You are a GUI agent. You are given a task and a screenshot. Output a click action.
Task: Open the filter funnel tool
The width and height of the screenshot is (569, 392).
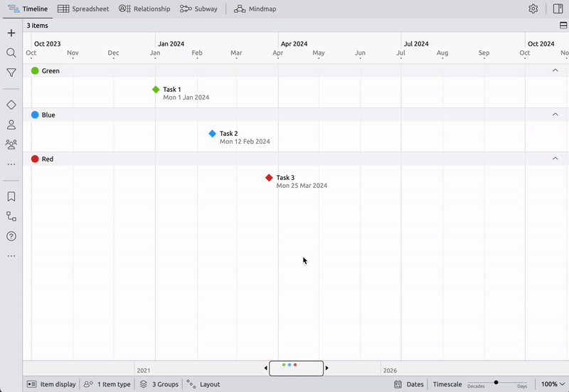11,73
